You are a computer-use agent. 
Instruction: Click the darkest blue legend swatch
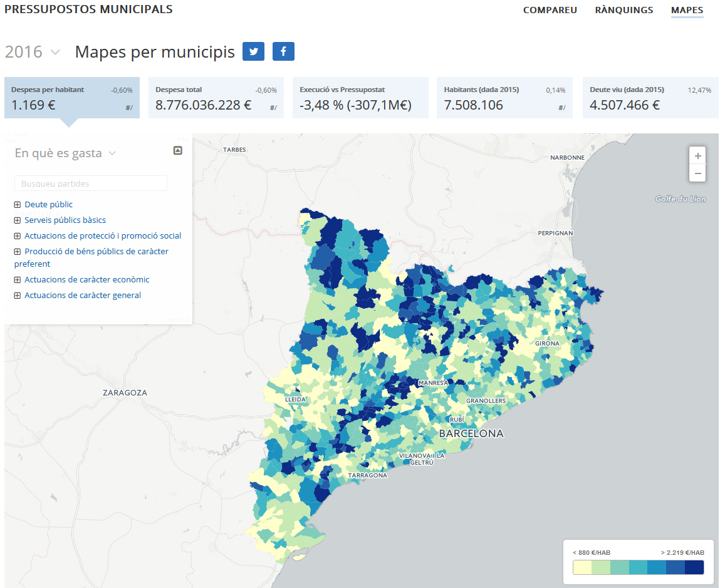tap(694, 567)
